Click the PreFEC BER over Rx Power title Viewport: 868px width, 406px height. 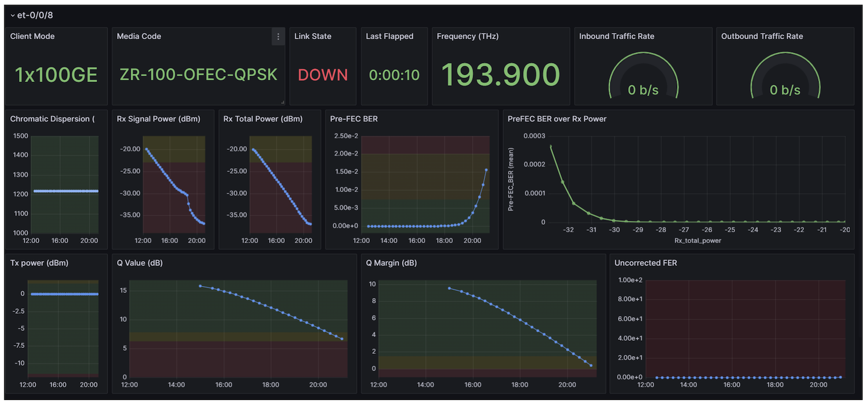(x=557, y=119)
